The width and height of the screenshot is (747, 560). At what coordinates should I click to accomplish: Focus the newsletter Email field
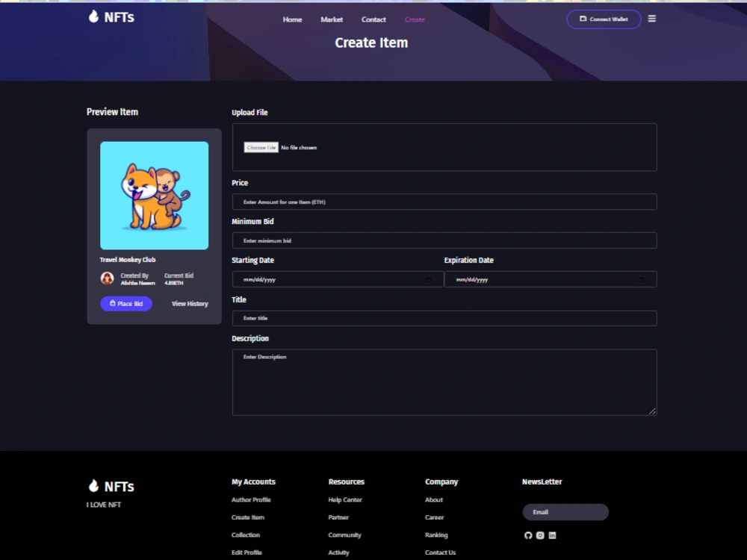565,512
